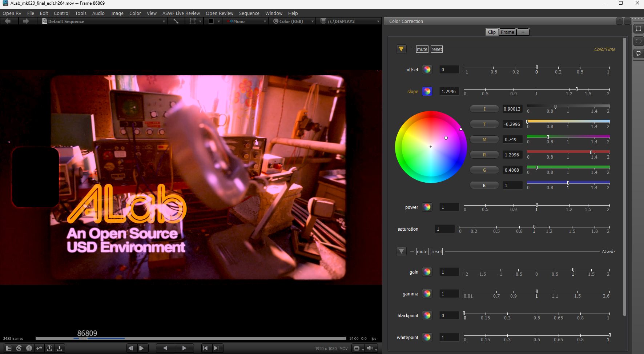Jump to the previous marker button
The width and height of the screenshot is (644, 354).
click(x=205, y=348)
